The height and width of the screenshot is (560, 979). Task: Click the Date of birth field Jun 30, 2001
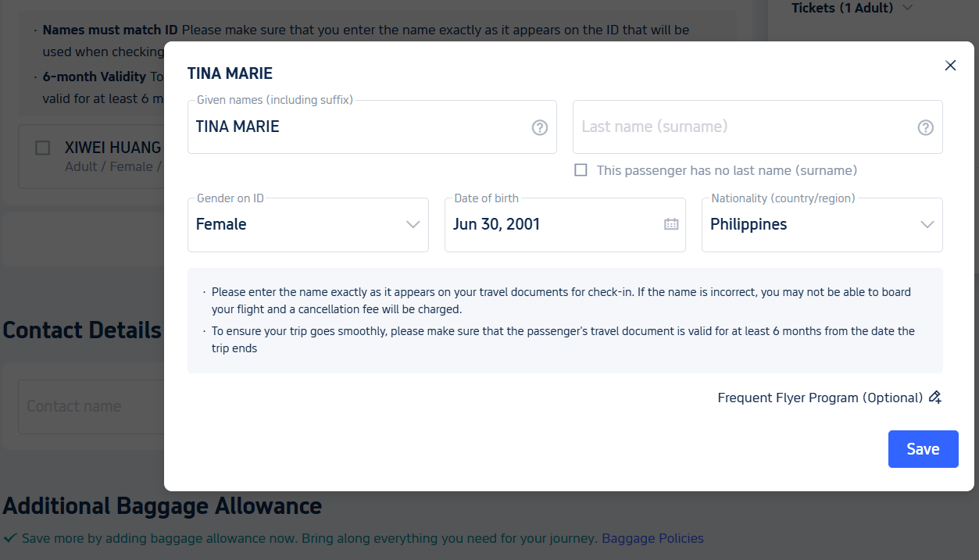pyautogui.click(x=565, y=225)
